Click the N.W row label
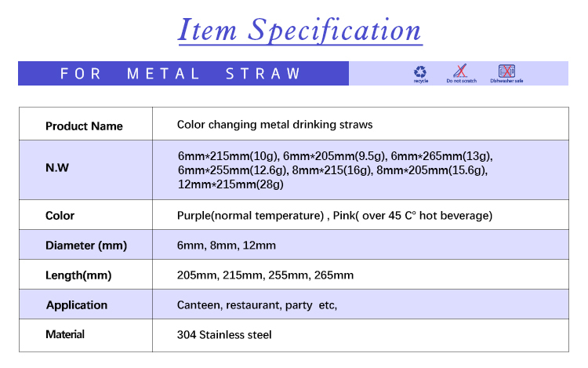This screenshot has width=588, height=368. (x=57, y=168)
